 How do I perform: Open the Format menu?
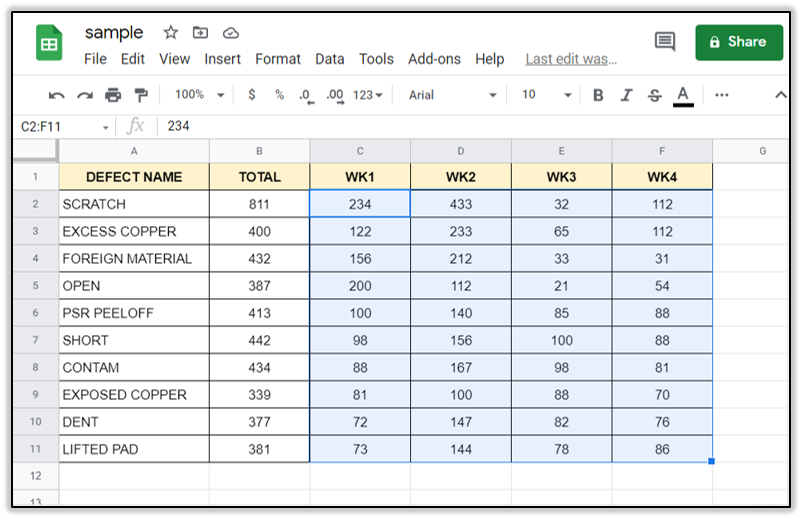278,59
